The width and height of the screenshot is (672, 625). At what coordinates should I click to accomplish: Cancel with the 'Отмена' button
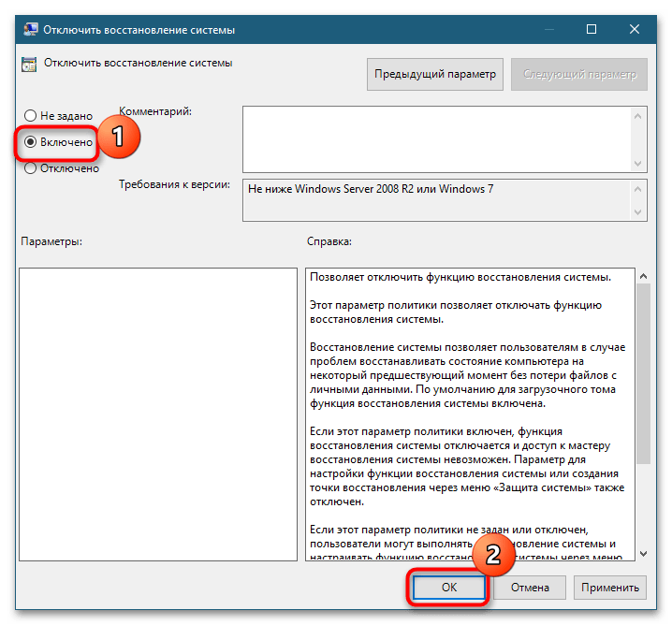tap(530, 587)
